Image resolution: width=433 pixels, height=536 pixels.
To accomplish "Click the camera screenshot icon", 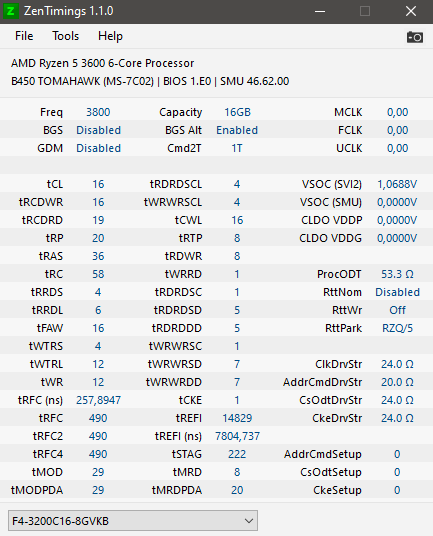I will coord(415,37).
